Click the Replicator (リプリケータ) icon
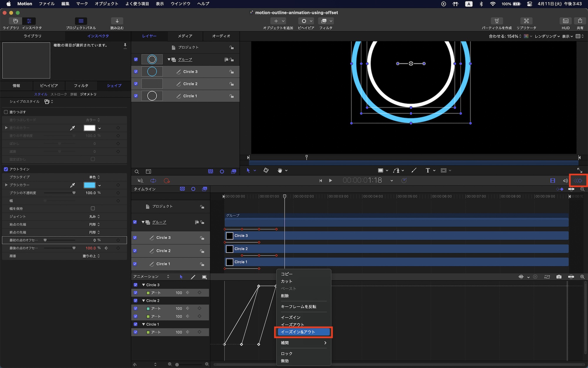Viewport: 588px width, 368px height. tap(526, 21)
